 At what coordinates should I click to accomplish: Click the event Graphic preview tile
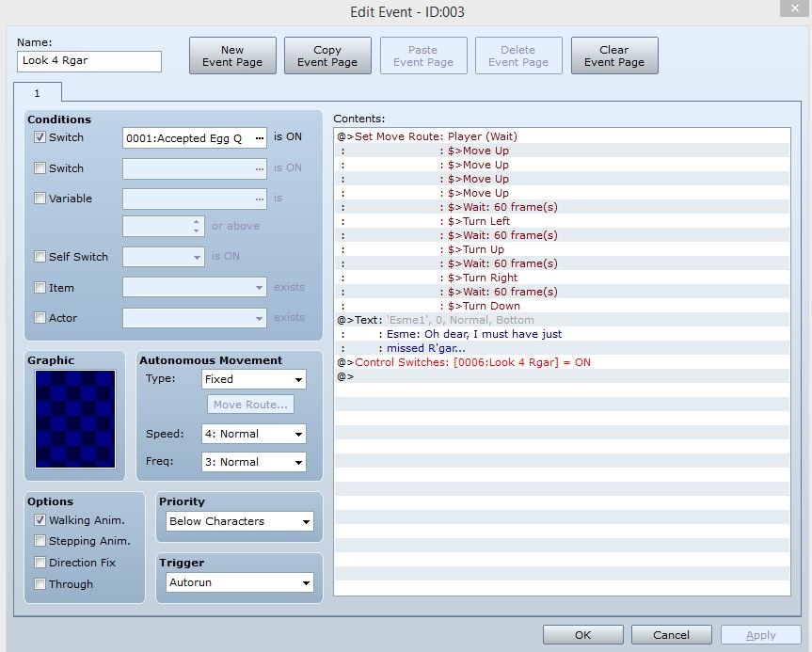coord(75,419)
